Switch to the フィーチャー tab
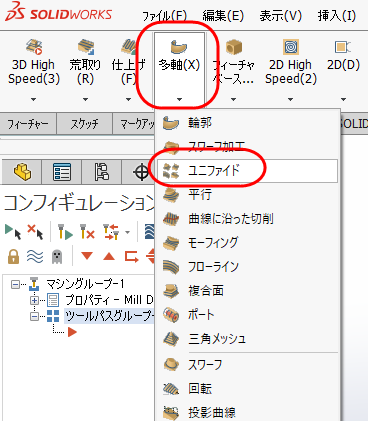Viewport: 368px width, 421px height. pos(28,124)
